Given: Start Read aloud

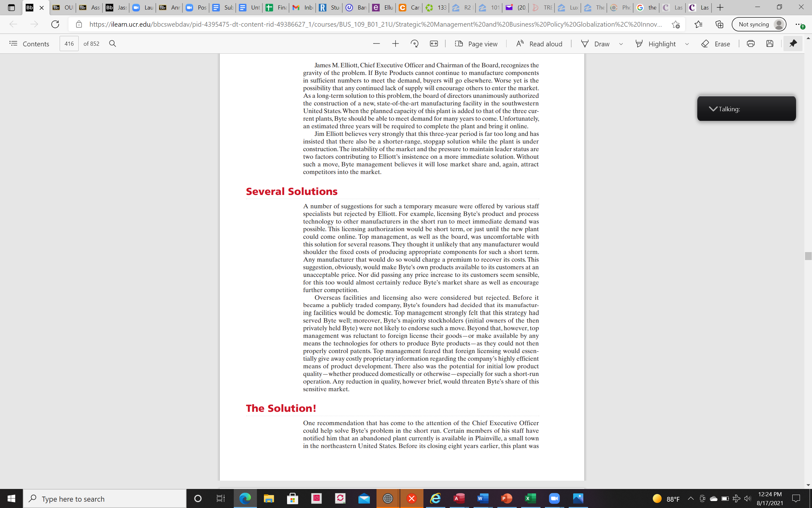Looking at the screenshot, I should tap(539, 44).
